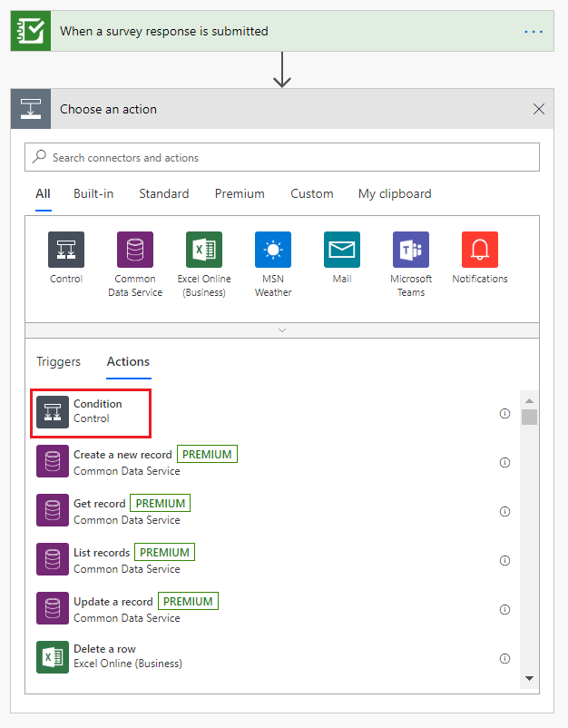Switch to the Premium tab
568x728 pixels.
[240, 193]
